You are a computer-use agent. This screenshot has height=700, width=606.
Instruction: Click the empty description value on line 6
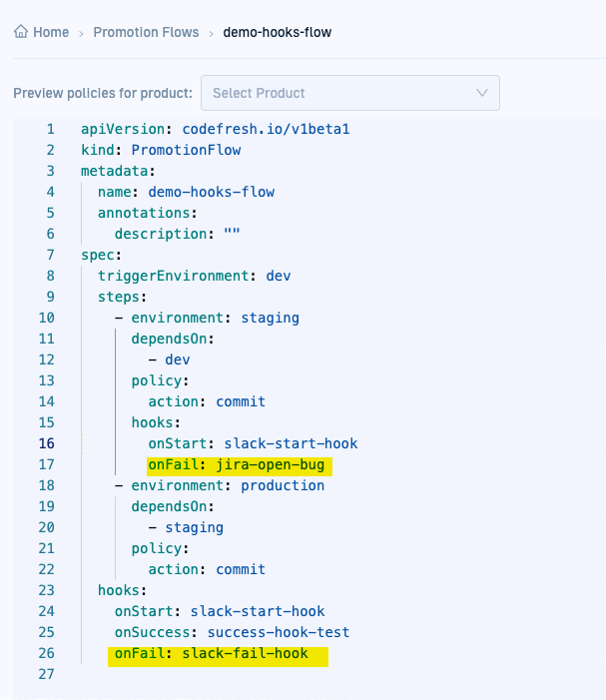point(232,234)
